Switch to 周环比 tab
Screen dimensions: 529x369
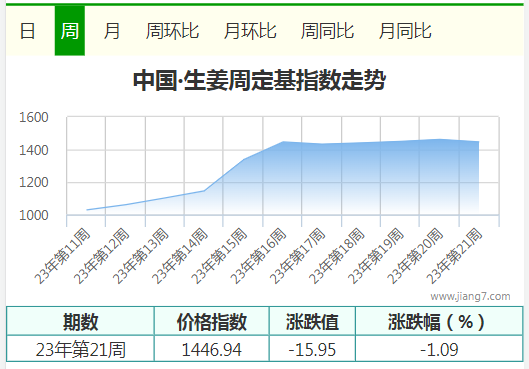coord(172,31)
